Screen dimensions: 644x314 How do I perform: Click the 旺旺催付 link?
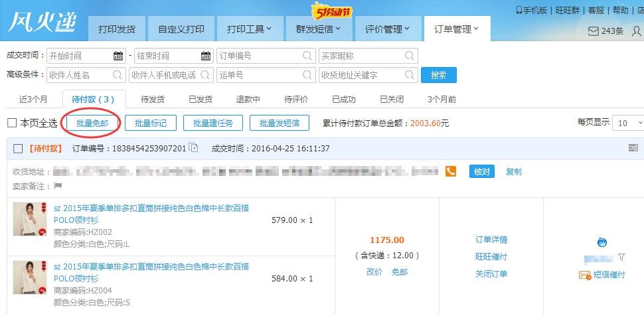(491, 256)
